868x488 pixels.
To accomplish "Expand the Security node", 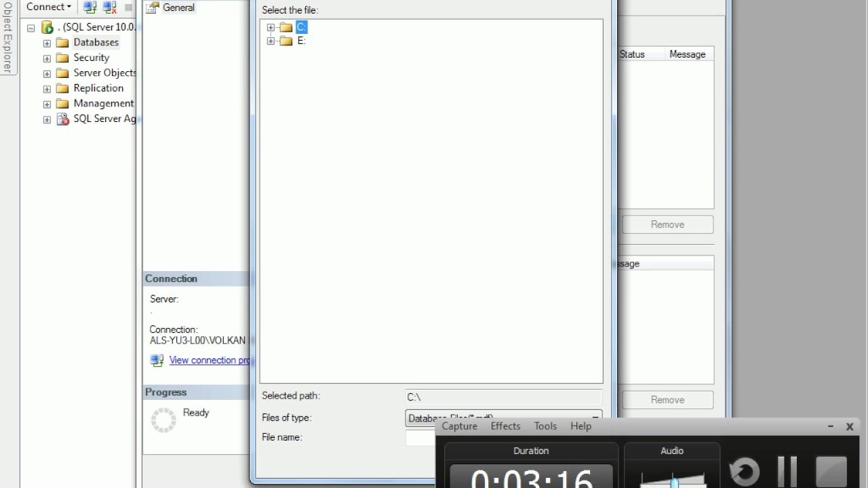I will click(47, 58).
